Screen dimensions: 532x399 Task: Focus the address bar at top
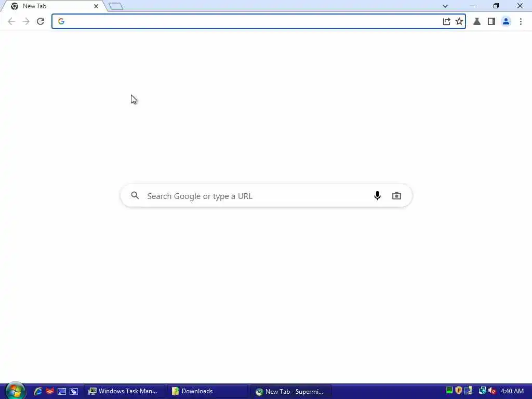[x=259, y=21]
